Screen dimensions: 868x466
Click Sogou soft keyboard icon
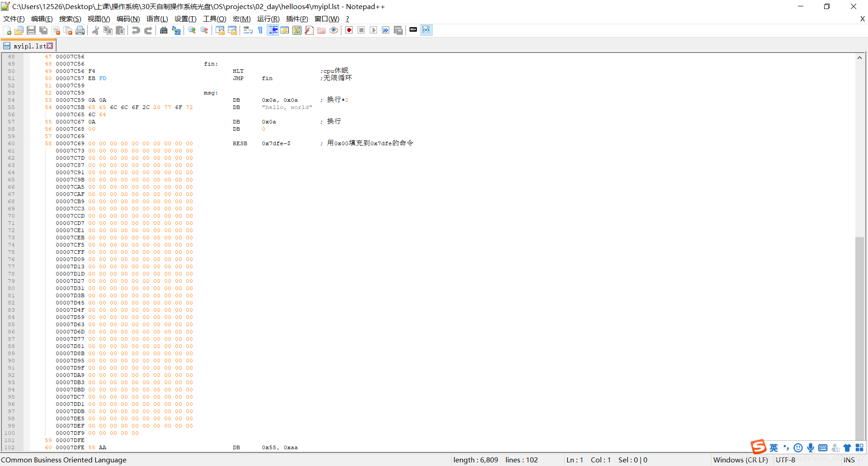click(823, 447)
